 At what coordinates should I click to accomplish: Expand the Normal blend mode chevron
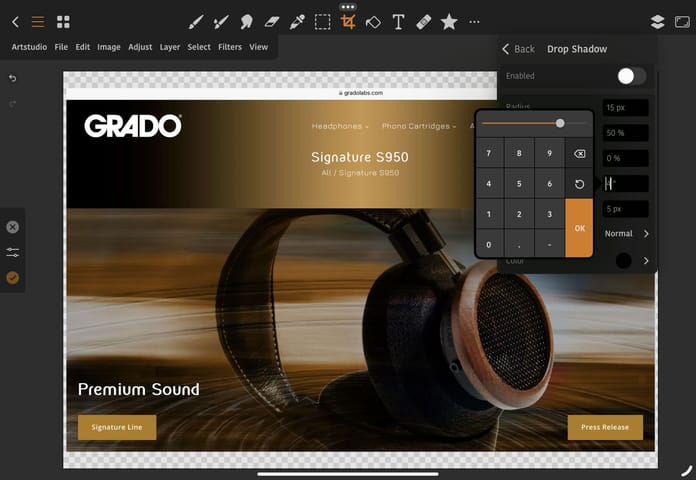(646, 234)
